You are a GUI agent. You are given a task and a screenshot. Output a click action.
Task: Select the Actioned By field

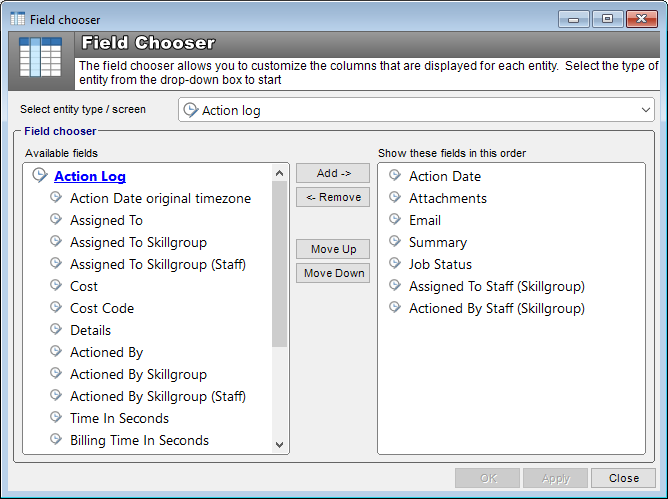107,352
